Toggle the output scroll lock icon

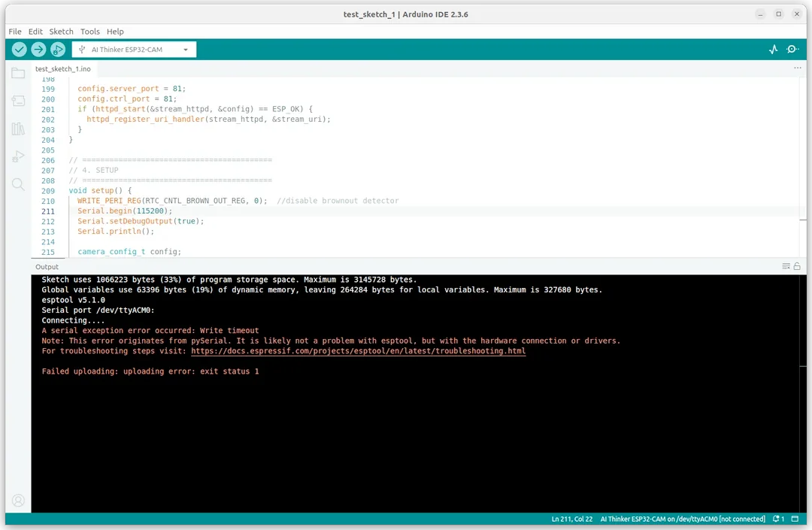pos(797,266)
